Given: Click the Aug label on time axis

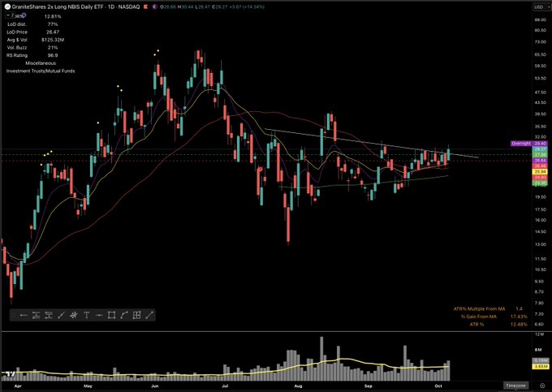Looking at the screenshot, I should point(298,386).
